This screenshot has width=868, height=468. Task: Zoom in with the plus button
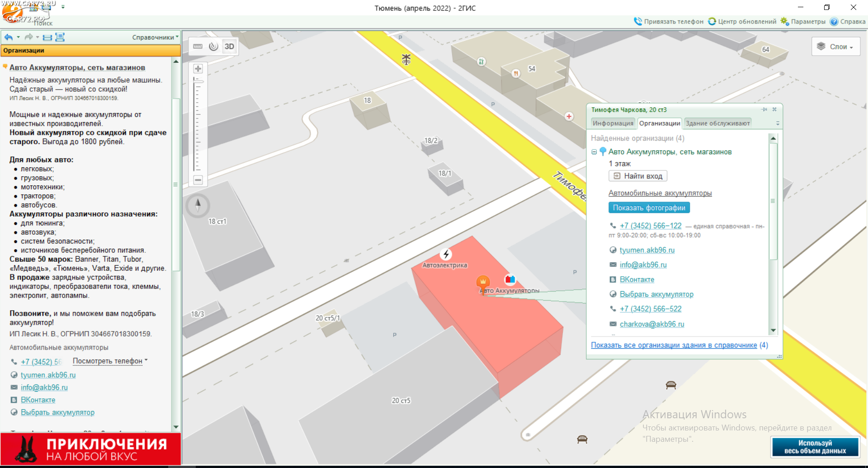tap(198, 69)
